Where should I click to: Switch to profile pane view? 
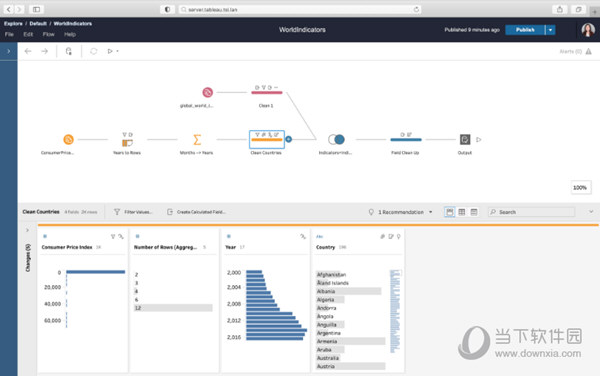pos(450,212)
